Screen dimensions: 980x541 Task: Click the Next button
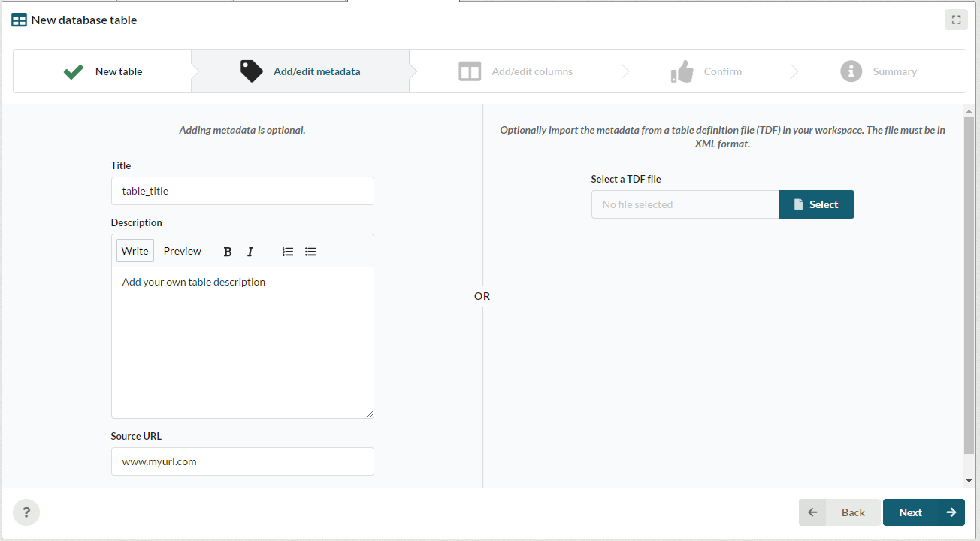(x=923, y=512)
